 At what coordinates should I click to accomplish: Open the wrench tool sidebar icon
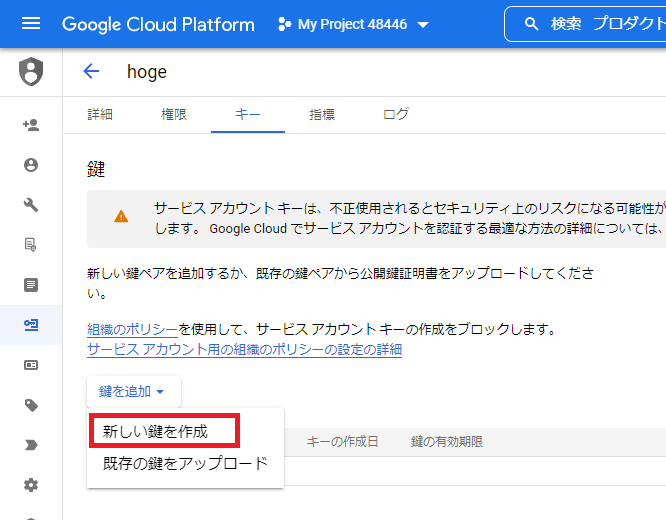click(31, 205)
